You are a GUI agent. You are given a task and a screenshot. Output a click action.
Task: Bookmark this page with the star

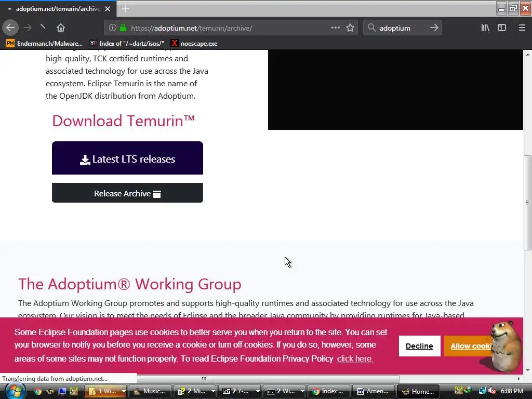pyautogui.click(x=350, y=28)
